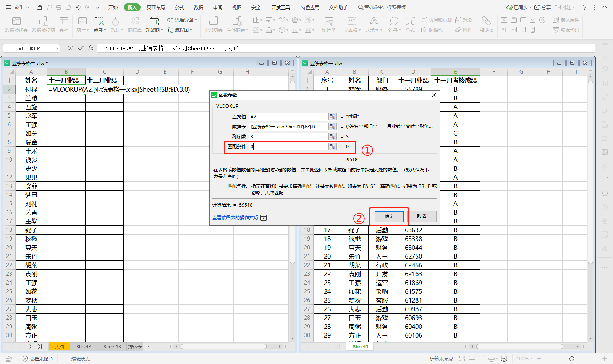Open the Name Box dropdown showing VLOOKUP
Screen dimensions: 613x364
(x=57, y=48)
